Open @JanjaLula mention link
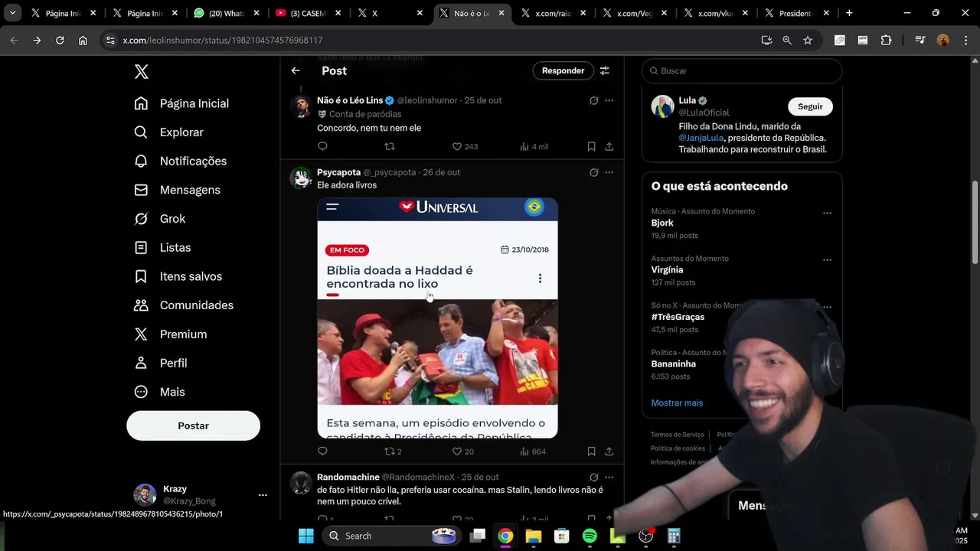The width and height of the screenshot is (980, 551). pos(701,138)
